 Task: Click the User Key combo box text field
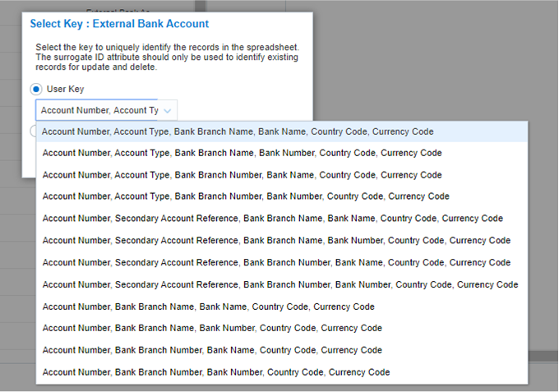tap(99, 110)
